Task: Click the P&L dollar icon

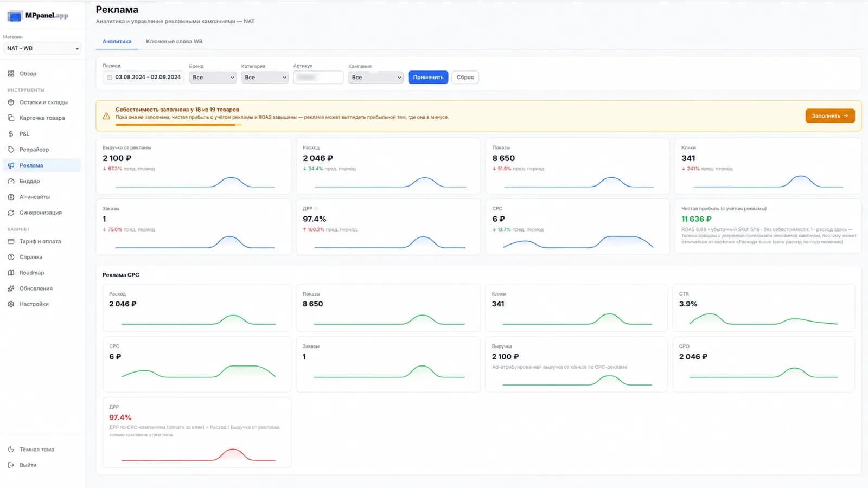Action: coord(11,134)
